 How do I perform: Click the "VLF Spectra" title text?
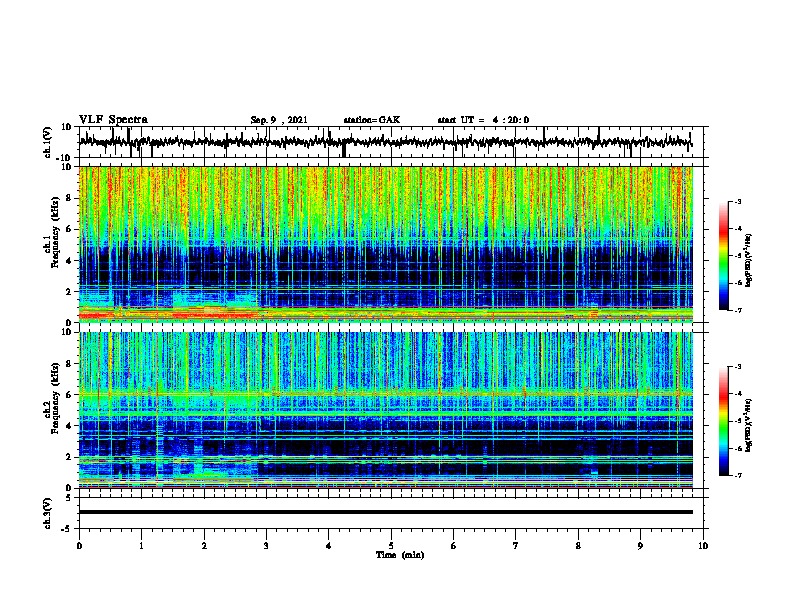(113, 120)
